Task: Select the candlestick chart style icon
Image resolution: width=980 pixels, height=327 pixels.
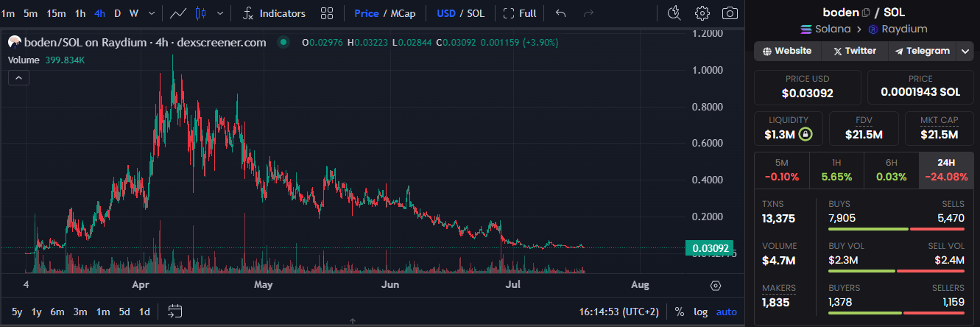Action: tap(201, 13)
